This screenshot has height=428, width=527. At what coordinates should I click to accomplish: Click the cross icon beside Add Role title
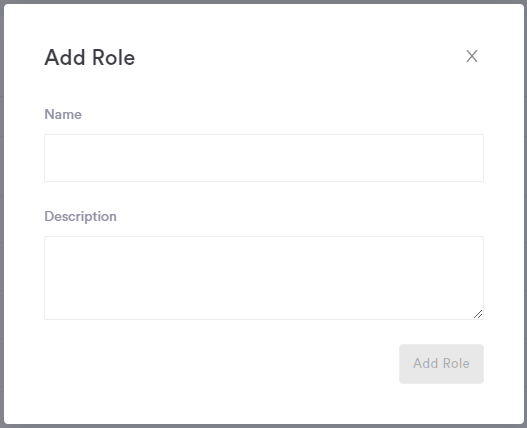472,56
